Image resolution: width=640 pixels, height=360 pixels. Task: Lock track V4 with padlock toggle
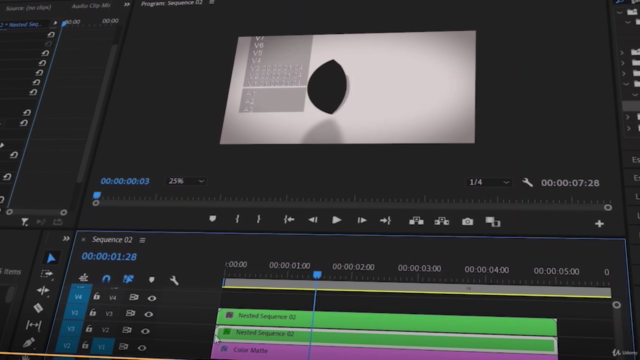pos(96,296)
